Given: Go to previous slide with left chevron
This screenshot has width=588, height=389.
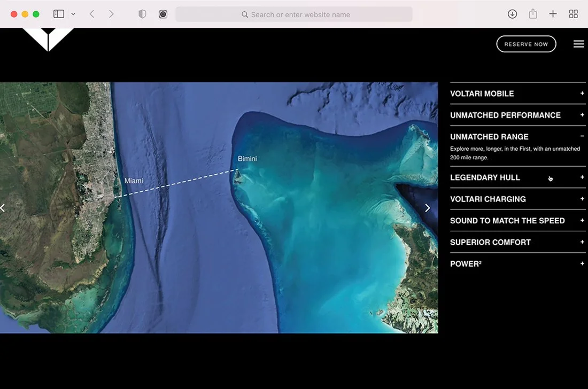Looking at the screenshot, I should click(x=3, y=208).
